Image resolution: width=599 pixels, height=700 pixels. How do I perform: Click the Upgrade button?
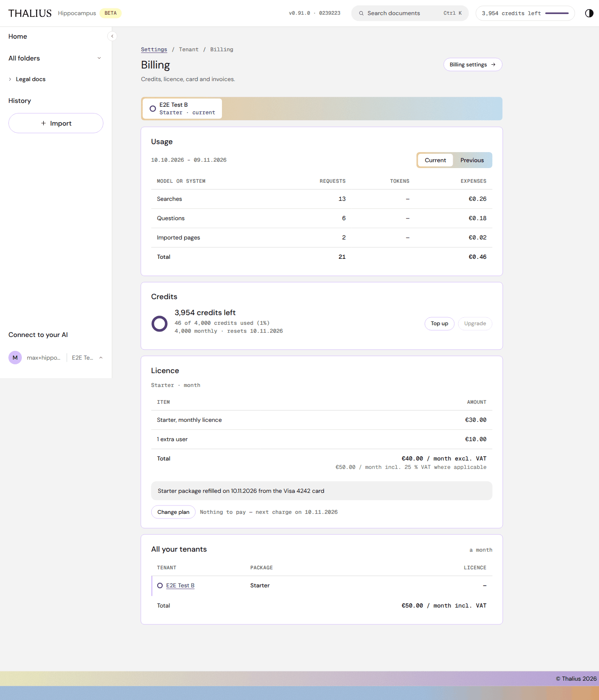click(475, 324)
